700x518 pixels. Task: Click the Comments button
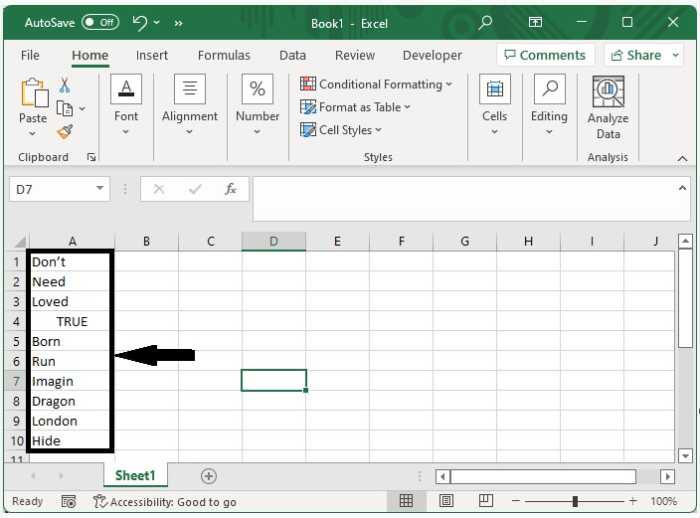tap(545, 55)
